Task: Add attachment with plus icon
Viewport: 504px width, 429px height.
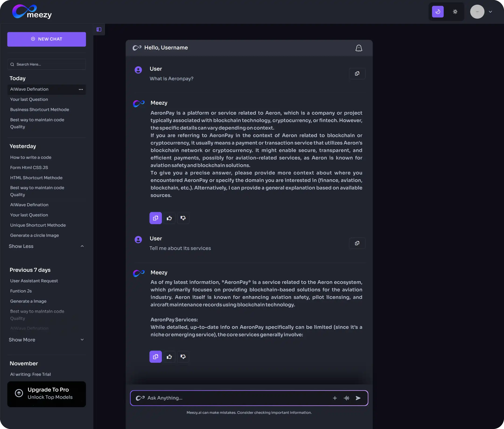Action: [335, 398]
